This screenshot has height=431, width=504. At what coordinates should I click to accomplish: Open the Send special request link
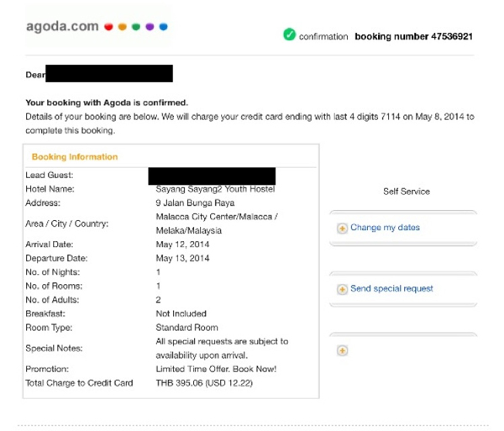click(x=391, y=288)
